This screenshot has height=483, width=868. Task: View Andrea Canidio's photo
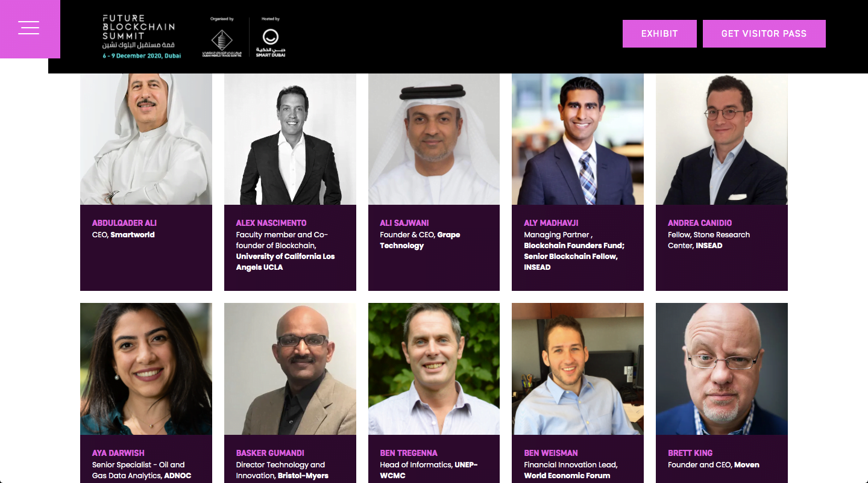[722, 140]
